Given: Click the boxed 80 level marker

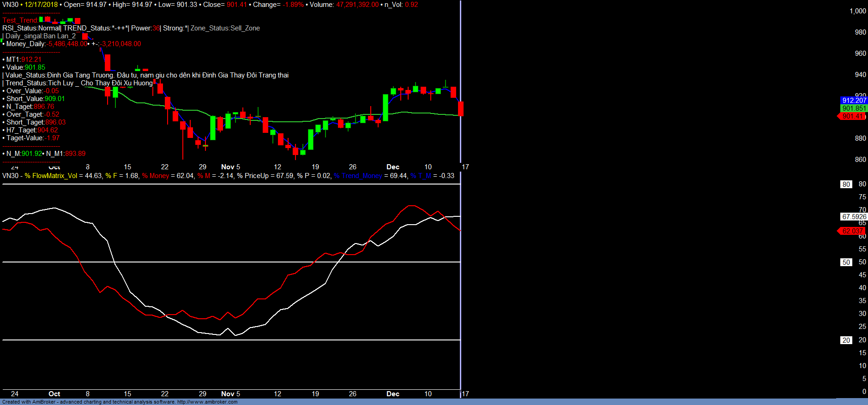Looking at the screenshot, I should point(846,184).
